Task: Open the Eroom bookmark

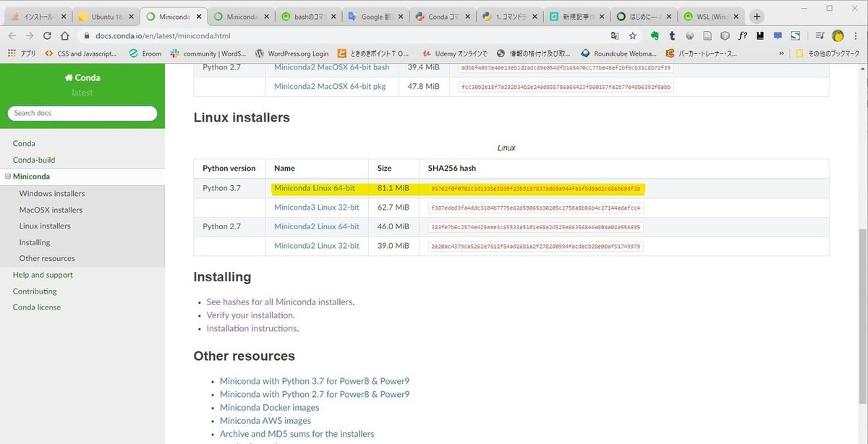Action: click(x=145, y=54)
